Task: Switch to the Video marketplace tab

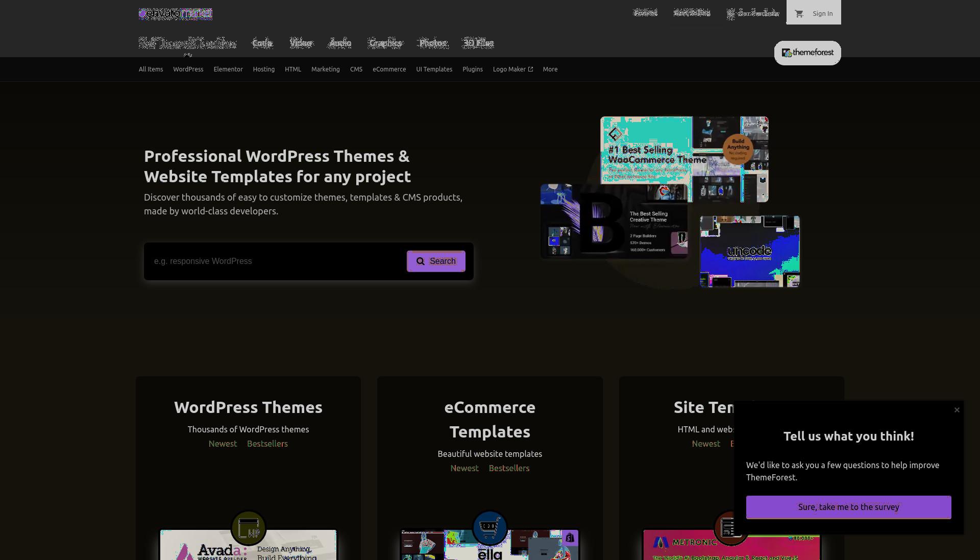Action: [x=301, y=43]
